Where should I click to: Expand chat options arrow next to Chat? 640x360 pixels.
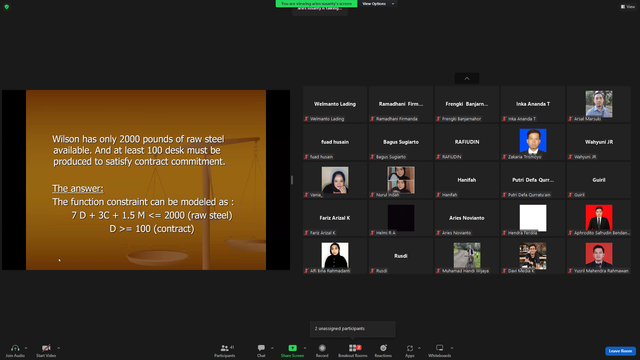tap(272, 348)
